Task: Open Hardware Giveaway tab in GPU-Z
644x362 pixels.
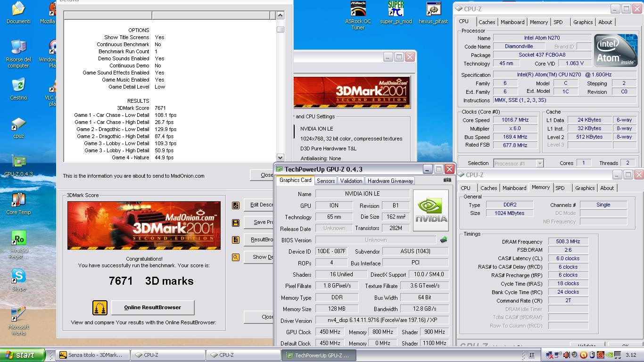Action: point(390,181)
